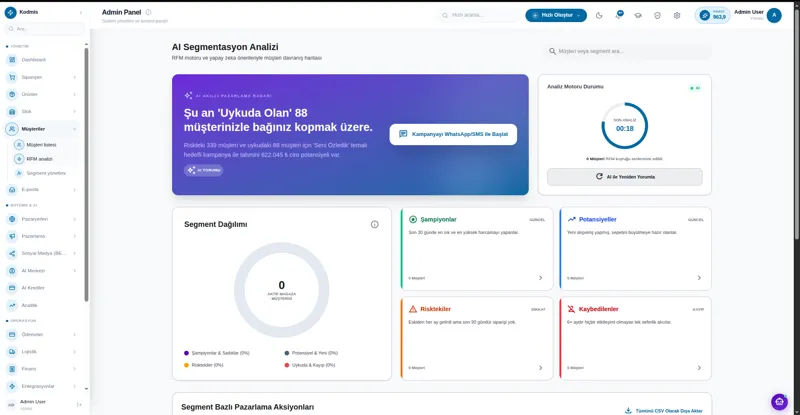The width and height of the screenshot is (800, 415).
Task: Expand the Stok submenu chevron
Action: [74, 111]
